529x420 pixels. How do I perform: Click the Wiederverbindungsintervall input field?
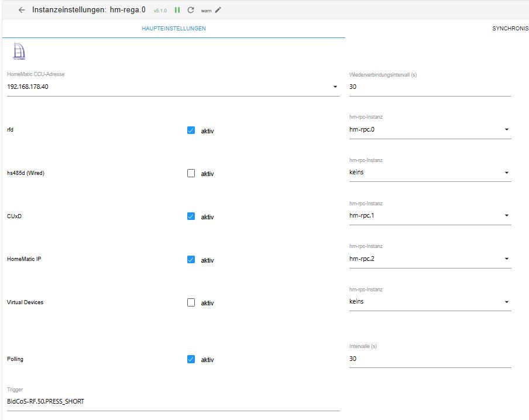[x=429, y=87]
